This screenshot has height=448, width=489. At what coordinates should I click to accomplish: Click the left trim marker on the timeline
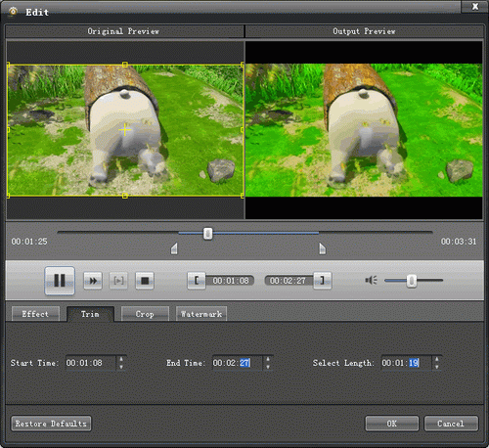[x=174, y=248]
